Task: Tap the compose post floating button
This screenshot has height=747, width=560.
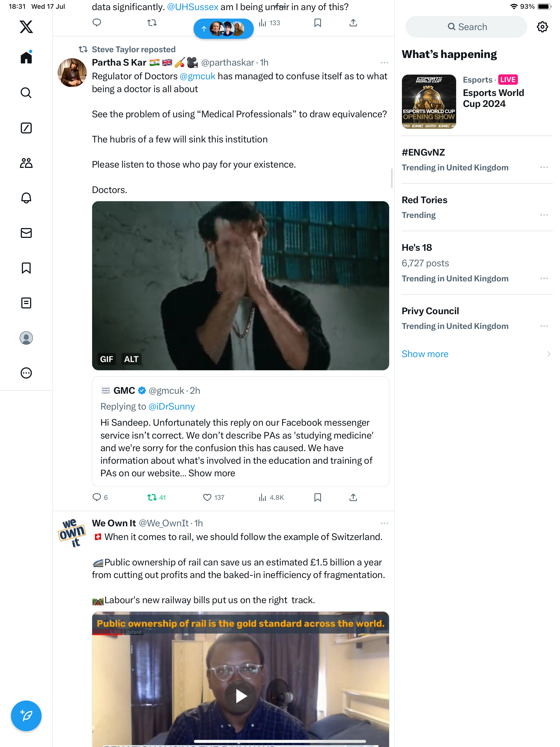Action: click(26, 716)
